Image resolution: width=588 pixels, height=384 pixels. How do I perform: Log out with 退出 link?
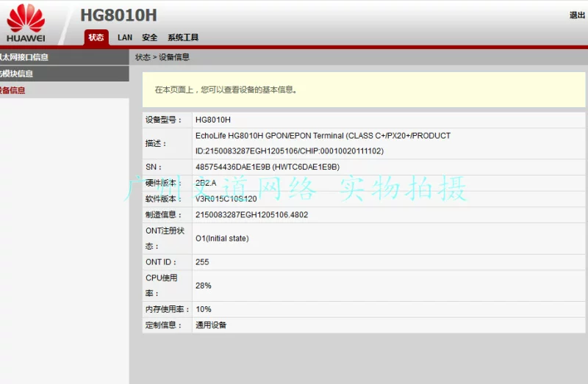click(577, 15)
